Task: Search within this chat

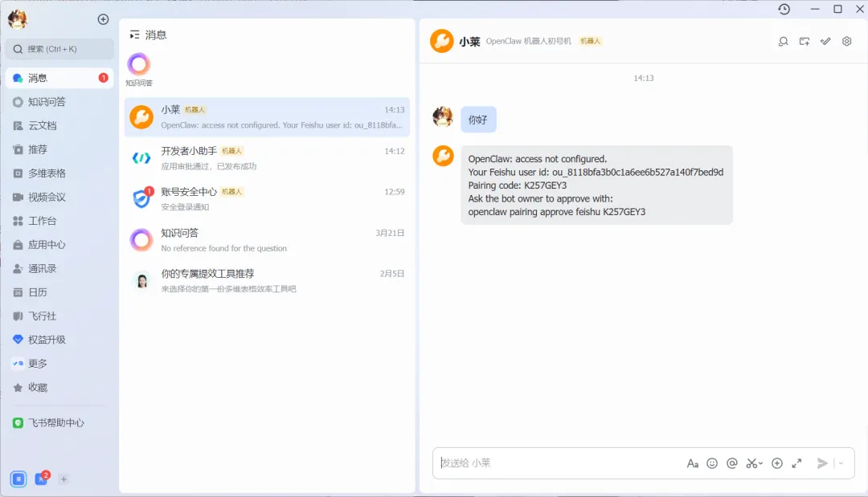Action: click(783, 42)
